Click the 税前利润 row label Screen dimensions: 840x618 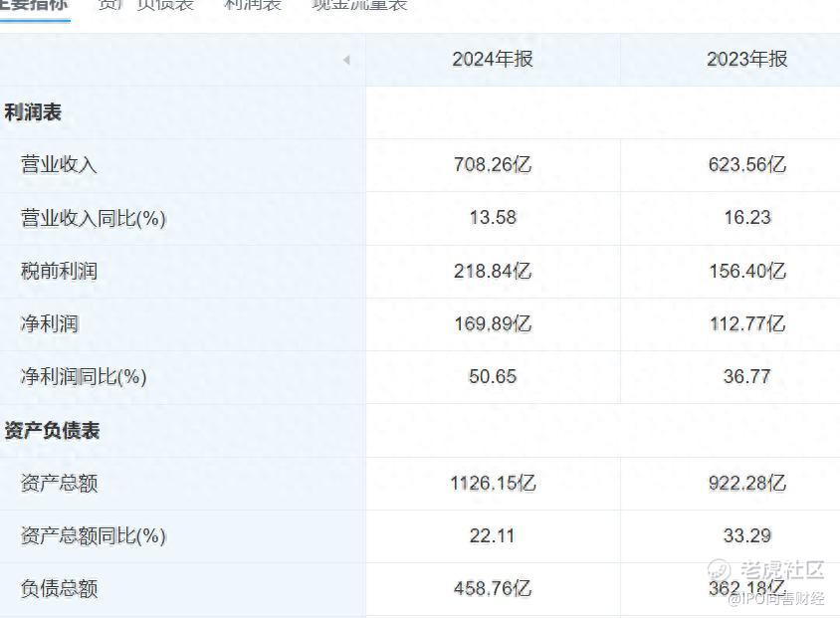point(59,271)
